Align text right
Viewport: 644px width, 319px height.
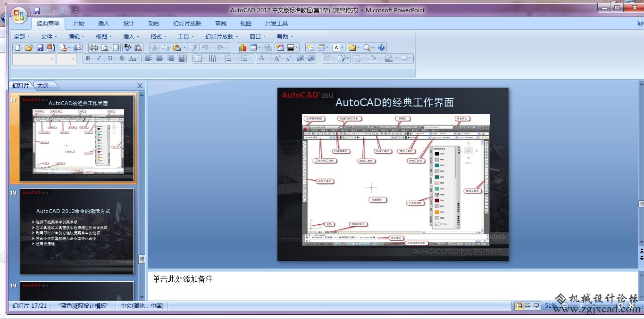[x=170, y=58]
